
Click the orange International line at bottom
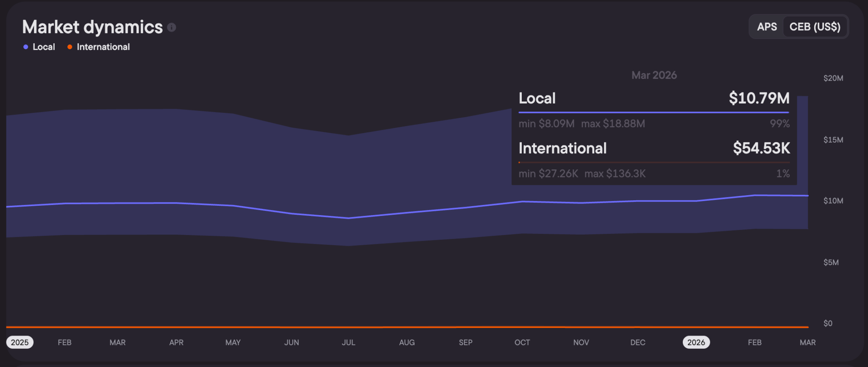pos(407,327)
